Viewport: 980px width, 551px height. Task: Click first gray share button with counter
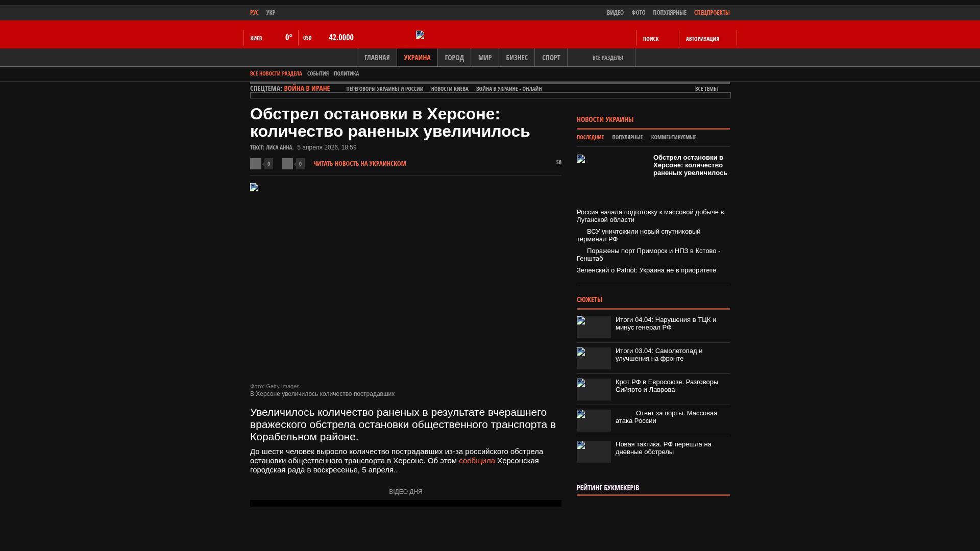pos(256,164)
